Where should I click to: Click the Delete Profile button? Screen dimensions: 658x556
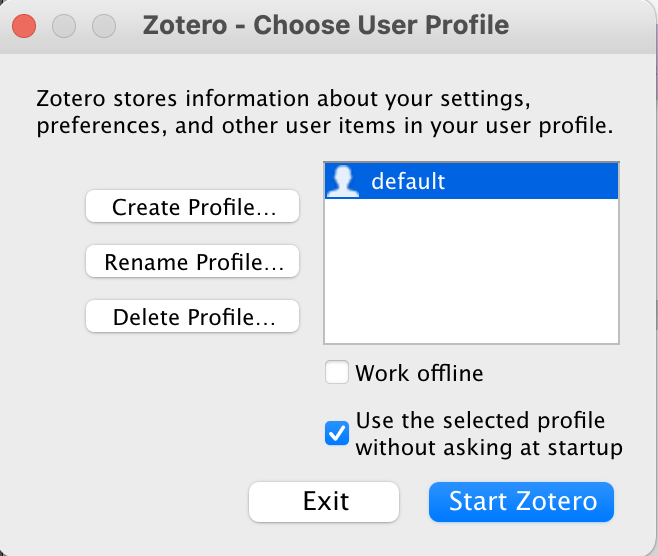point(192,318)
